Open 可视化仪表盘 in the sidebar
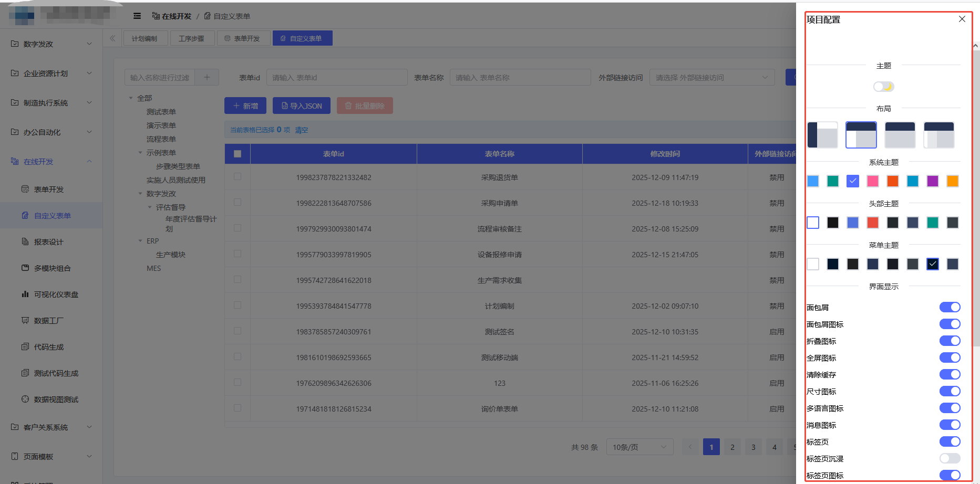 tap(56, 294)
